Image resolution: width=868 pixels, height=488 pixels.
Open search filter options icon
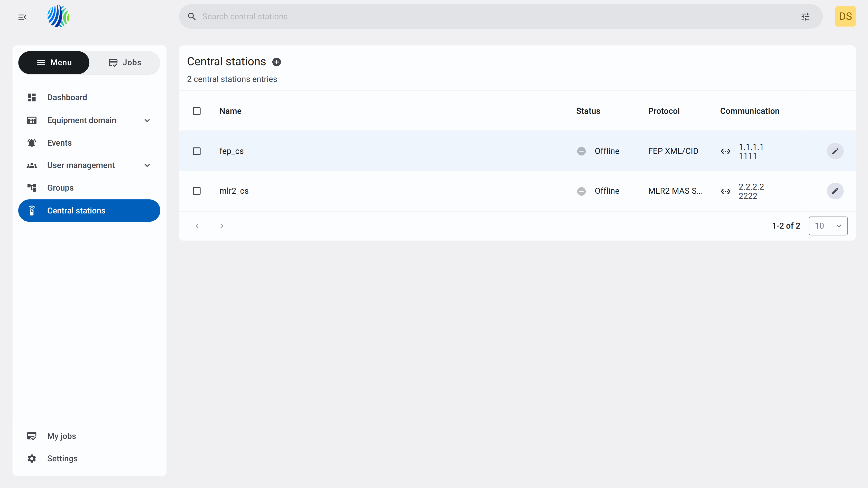click(x=805, y=16)
